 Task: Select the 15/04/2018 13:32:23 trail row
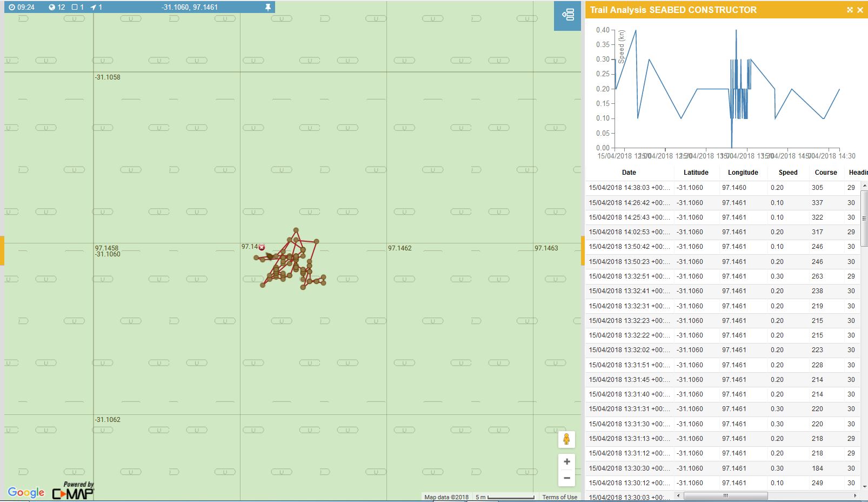[x=722, y=321]
